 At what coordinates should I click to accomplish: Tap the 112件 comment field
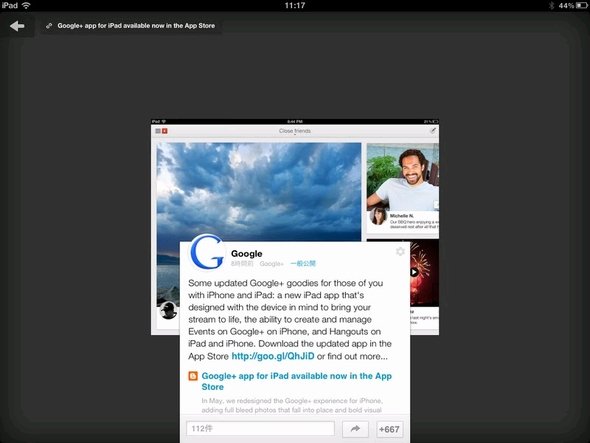[x=260, y=429]
